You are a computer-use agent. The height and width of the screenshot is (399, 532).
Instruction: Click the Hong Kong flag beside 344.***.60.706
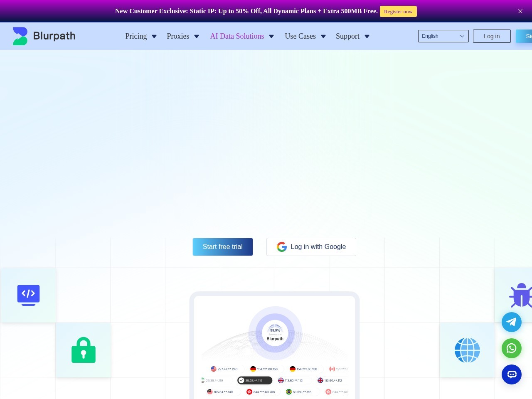249,392
